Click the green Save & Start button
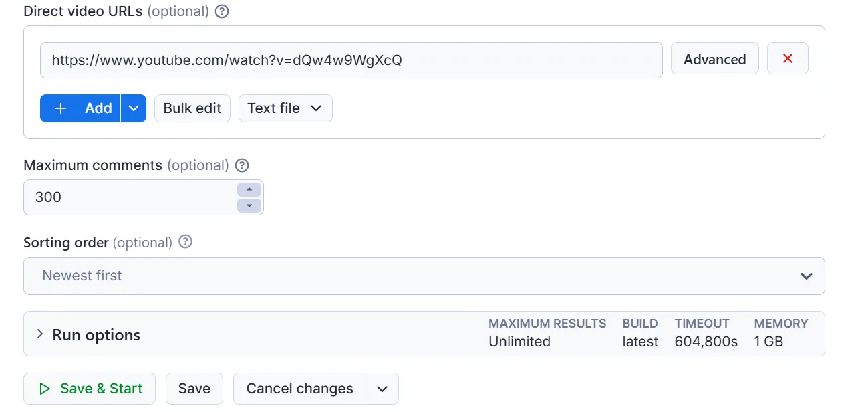This screenshot has width=868, height=412. coord(90,389)
